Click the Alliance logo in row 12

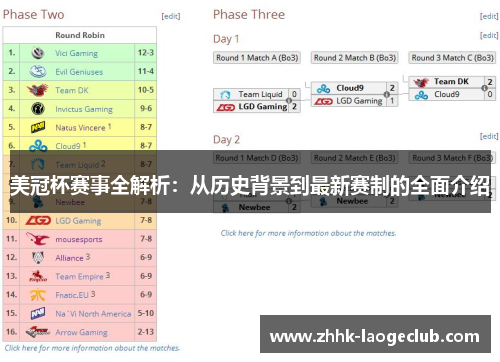point(38,258)
